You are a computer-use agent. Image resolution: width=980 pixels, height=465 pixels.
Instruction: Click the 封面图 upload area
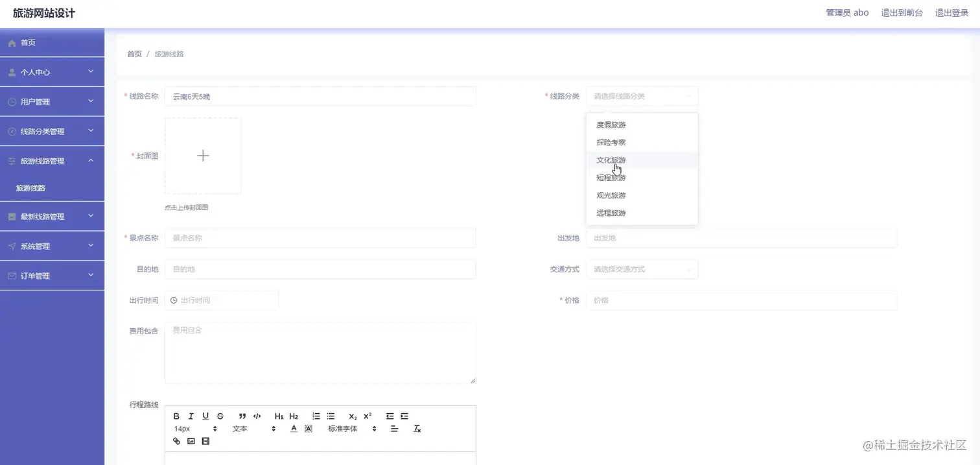[202, 156]
